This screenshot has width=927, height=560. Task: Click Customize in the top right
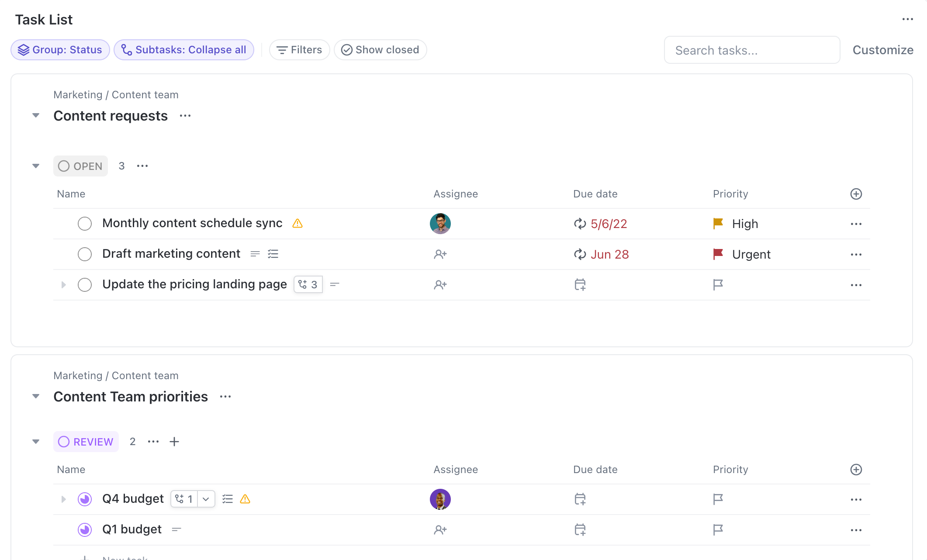point(882,50)
